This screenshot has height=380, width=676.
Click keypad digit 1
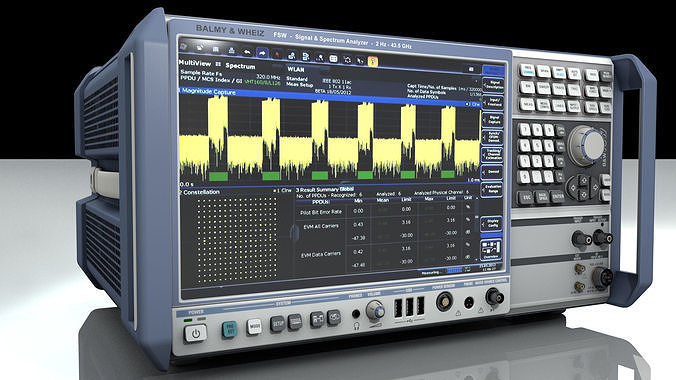(525, 161)
